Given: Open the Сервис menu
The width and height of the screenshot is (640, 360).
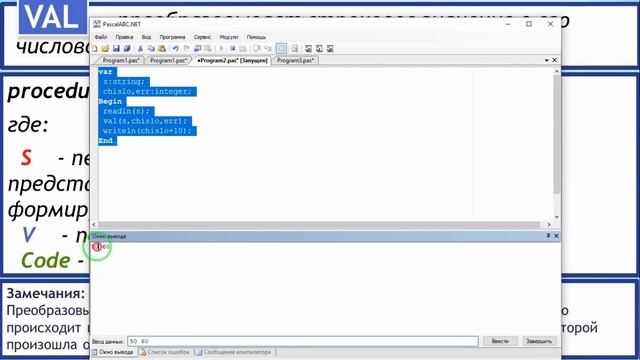Looking at the screenshot, I should pyautogui.click(x=202, y=37).
